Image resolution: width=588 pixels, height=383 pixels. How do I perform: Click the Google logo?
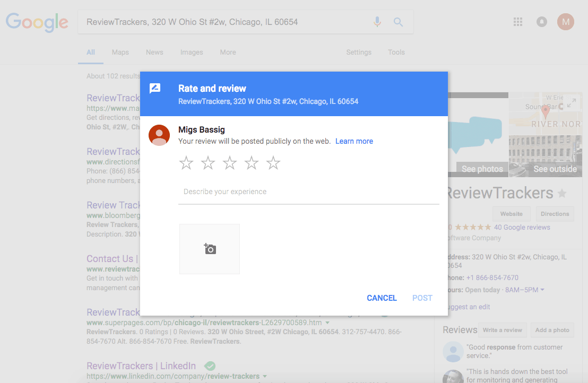click(37, 22)
